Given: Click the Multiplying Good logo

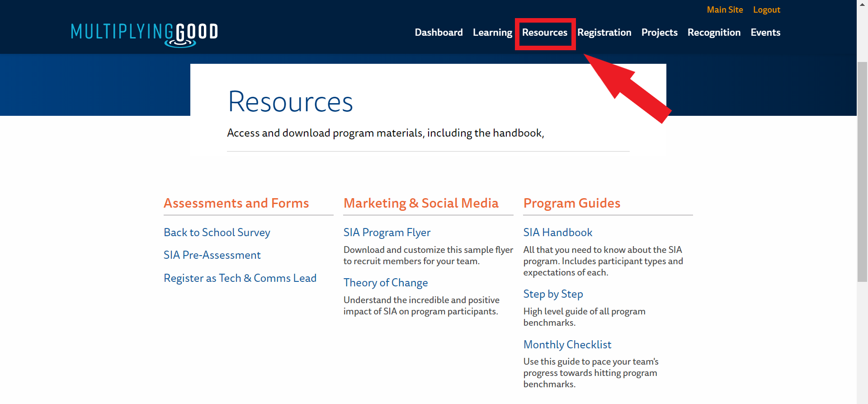Looking at the screenshot, I should pyautogui.click(x=145, y=35).
